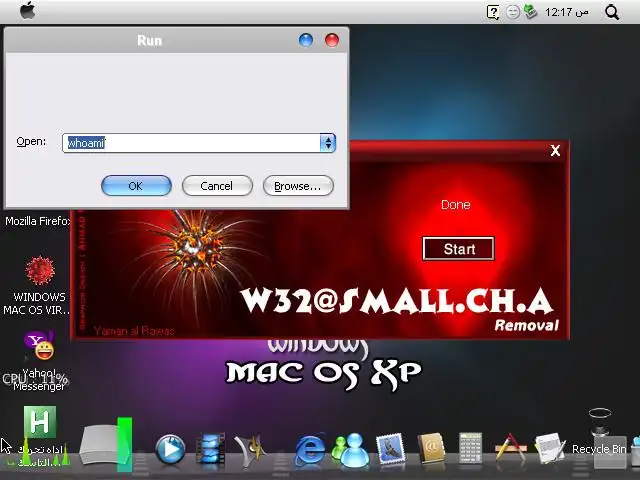640x480 pixels.
Task: Click the help question-mark tray icon
Action: pos(493,12)
